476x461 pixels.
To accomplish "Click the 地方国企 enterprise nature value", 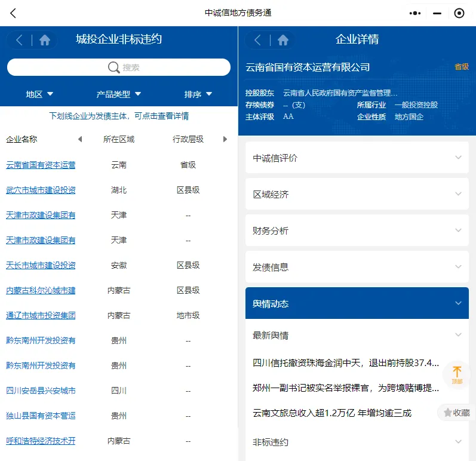I will pyautogui.click(x=409, y=117).
